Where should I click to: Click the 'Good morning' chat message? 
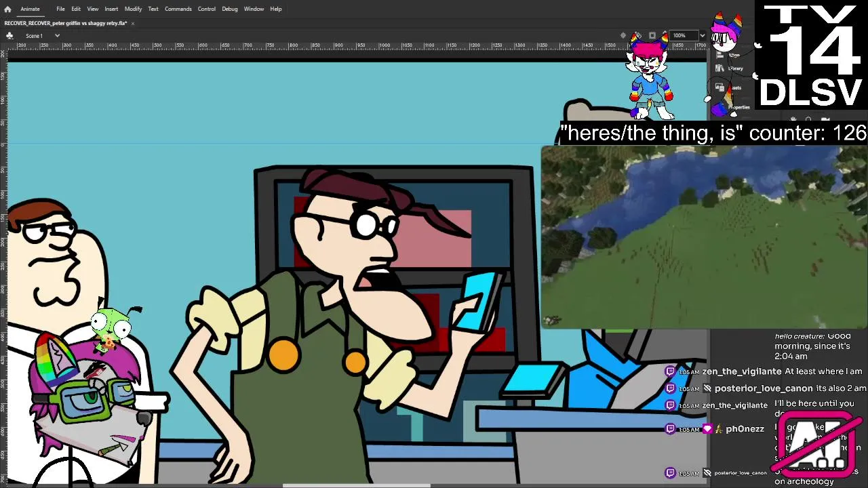[x=812, y=346]
